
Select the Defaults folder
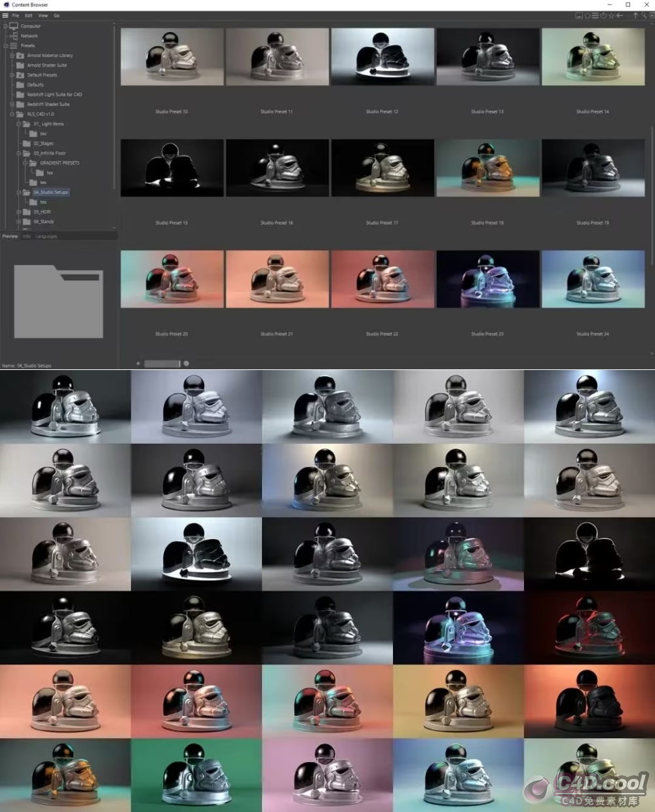[35, 85]
